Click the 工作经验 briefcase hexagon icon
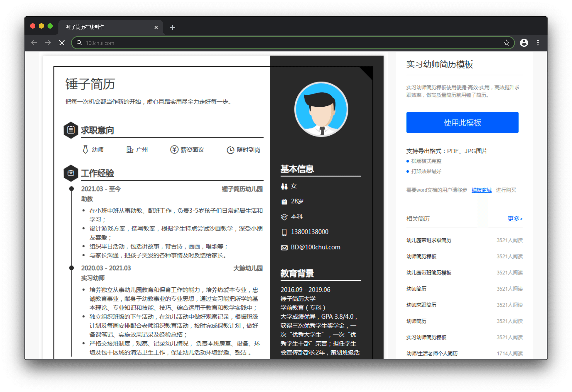Screen dimensions: 572x392 tap(71, 173)
